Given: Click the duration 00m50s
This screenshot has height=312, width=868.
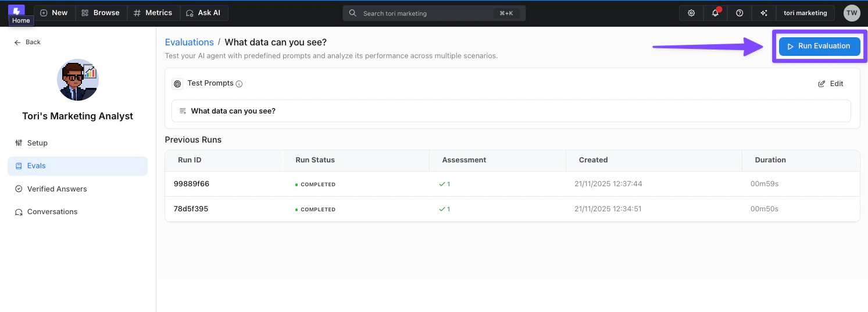Looking at the screenshot, I should coord(765,209).
